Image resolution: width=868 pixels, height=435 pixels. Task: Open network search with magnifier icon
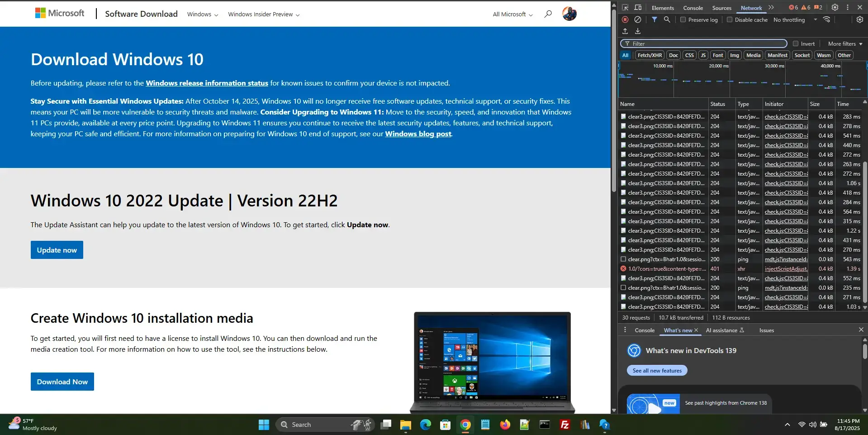[667, 19]
